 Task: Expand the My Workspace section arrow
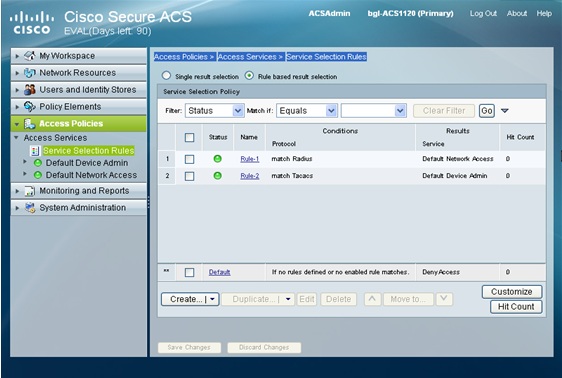[17, 56]
